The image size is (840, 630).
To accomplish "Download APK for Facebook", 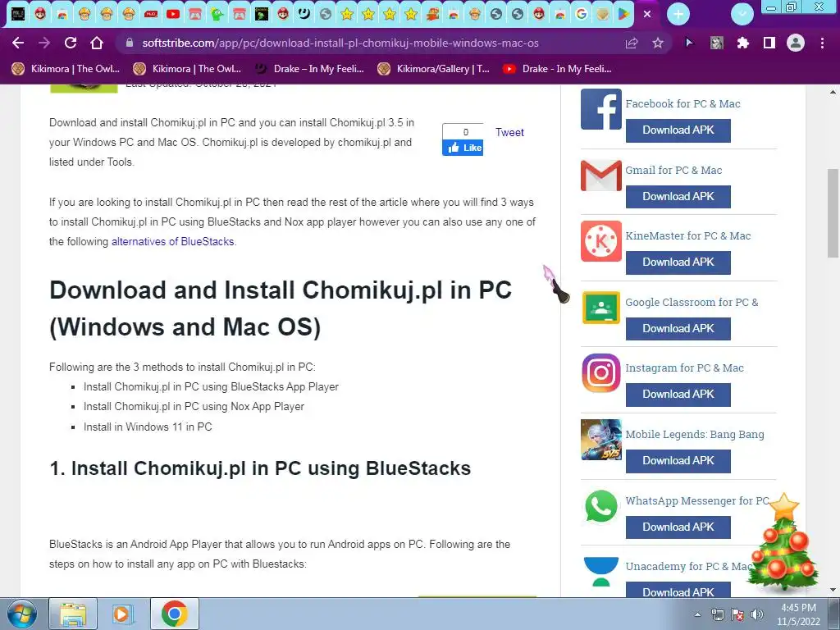I will 678,130.
